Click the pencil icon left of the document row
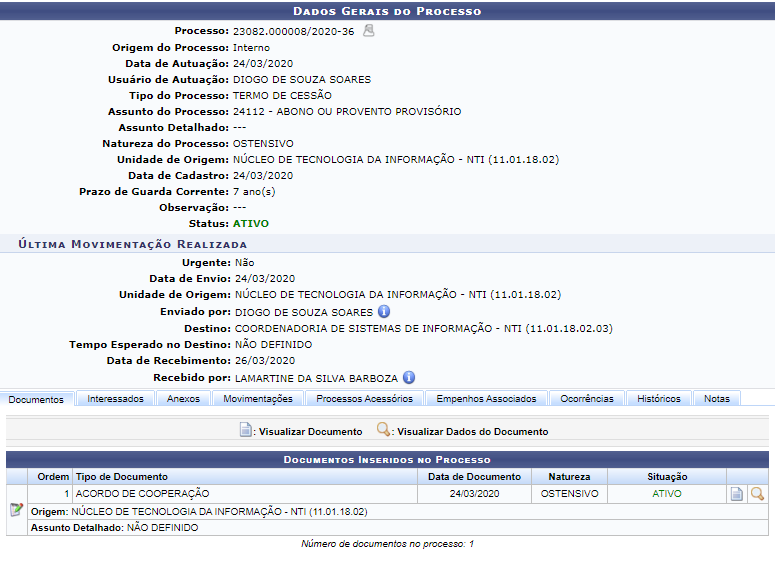775x562 pixels. (x=16, y=510)
